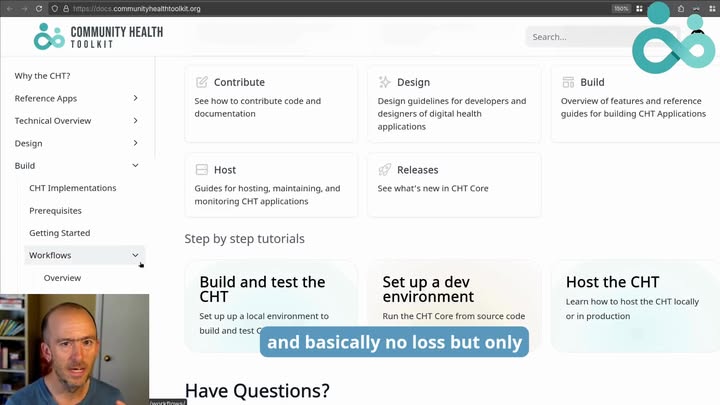
Task: Click the Host server icon
Action: tap(202, 170)
